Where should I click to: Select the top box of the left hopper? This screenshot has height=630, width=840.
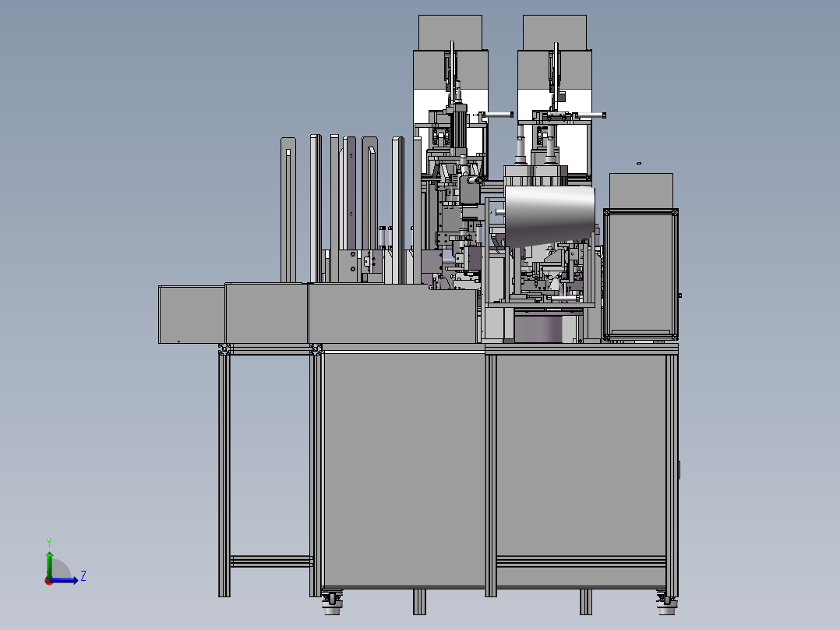[x=450, y=32]
